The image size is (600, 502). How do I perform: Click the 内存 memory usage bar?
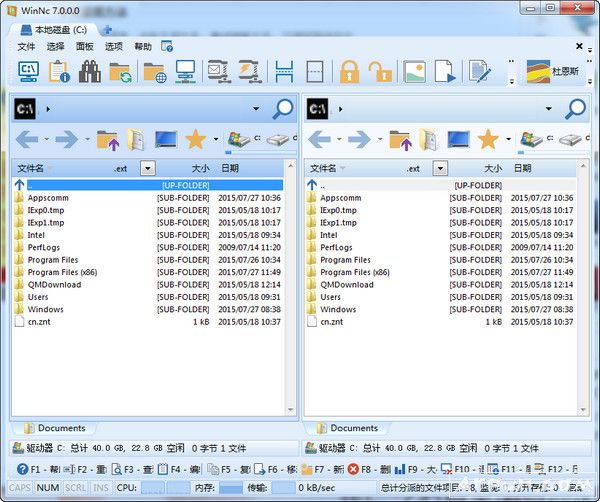tap(230, 488)
